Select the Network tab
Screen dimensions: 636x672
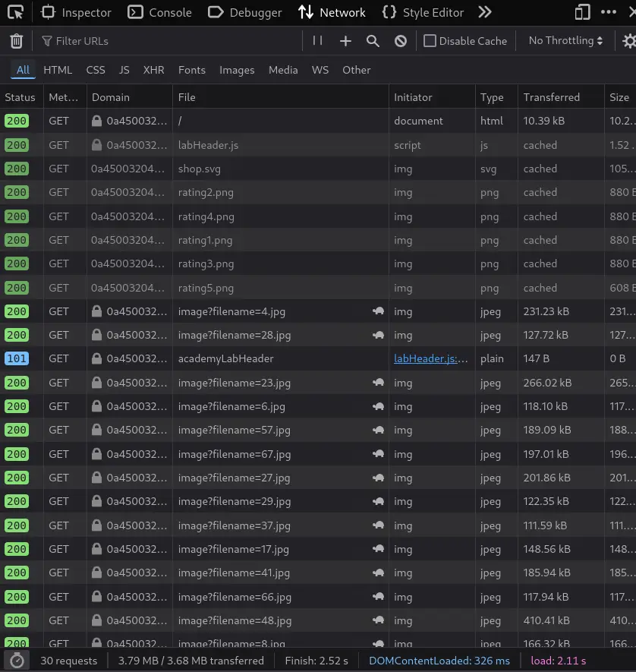332,12
